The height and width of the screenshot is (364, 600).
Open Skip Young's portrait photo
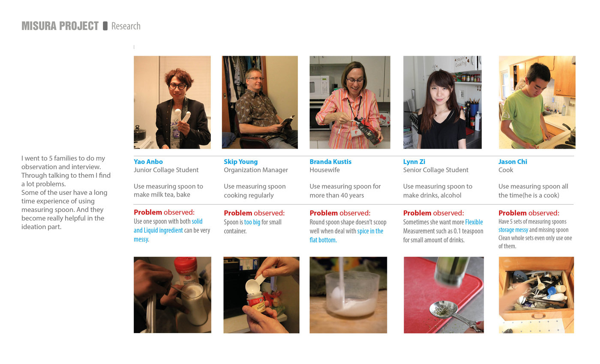(x=260, y=102)
